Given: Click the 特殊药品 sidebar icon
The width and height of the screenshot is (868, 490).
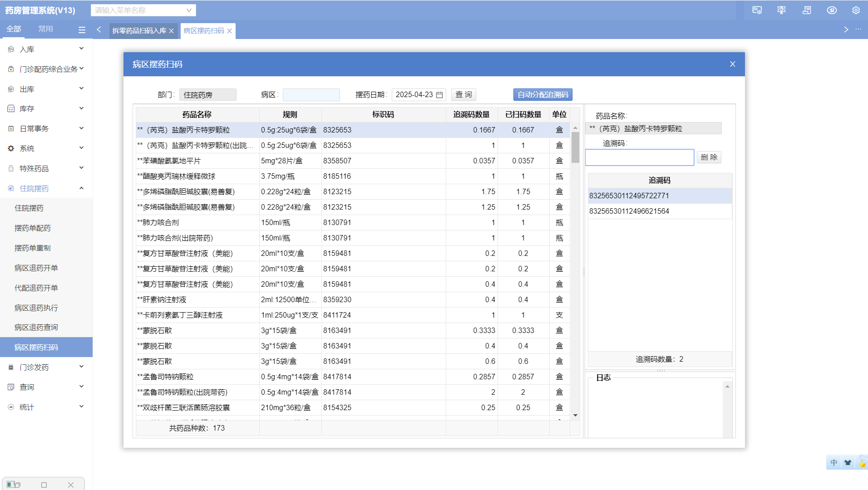Looking at the screenshot, I should pos(11,168).
